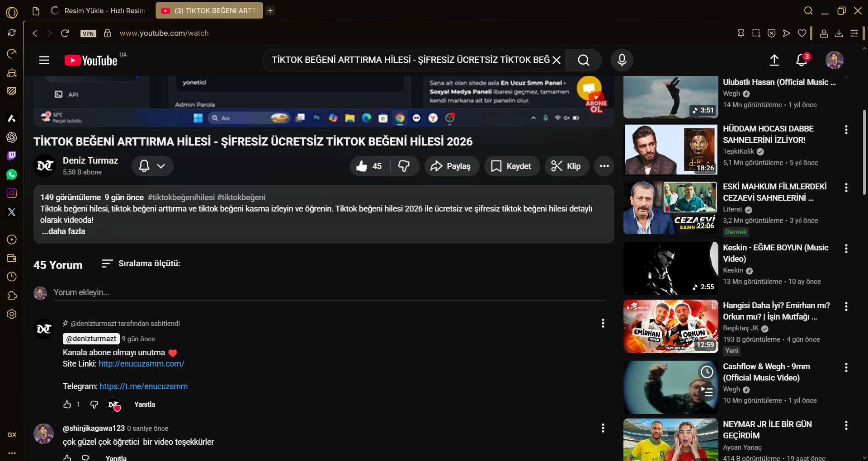The height and width of the screenshot is (461, 868).
Task: Dislike the @shinjikagawa123 comment
Action: pyautogui.click(x=85, y=457)
